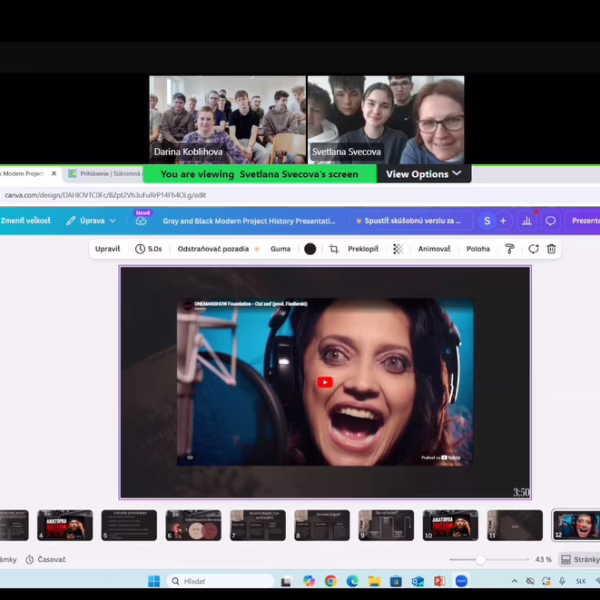
Task: Select slide 6 thumbnail
Action: point(193,525)
